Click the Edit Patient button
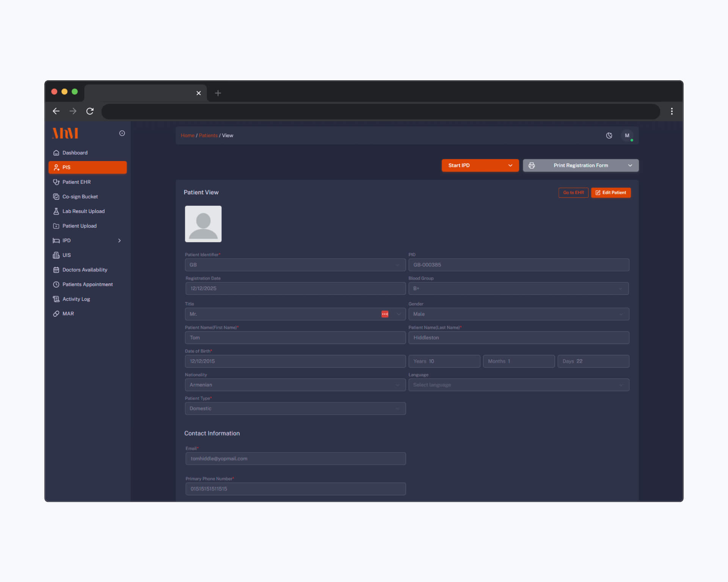This screenshot has height=582, width=728. pyautogui.click(x=610, y=192)
